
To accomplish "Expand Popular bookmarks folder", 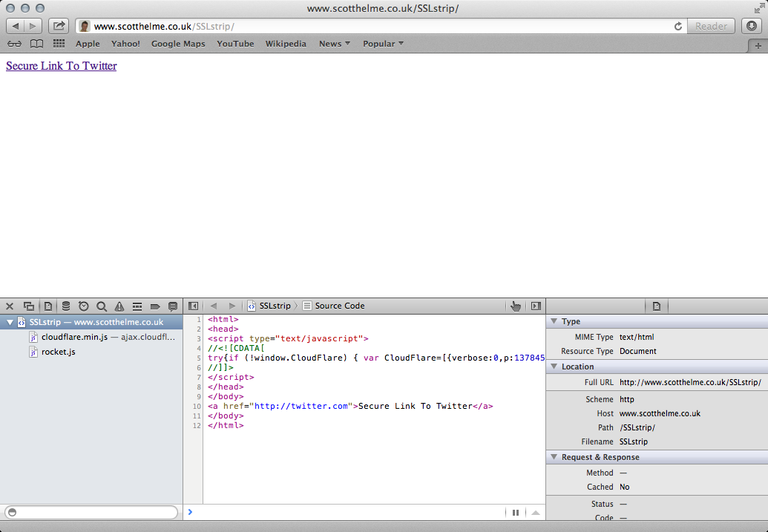I will (383, 44).
